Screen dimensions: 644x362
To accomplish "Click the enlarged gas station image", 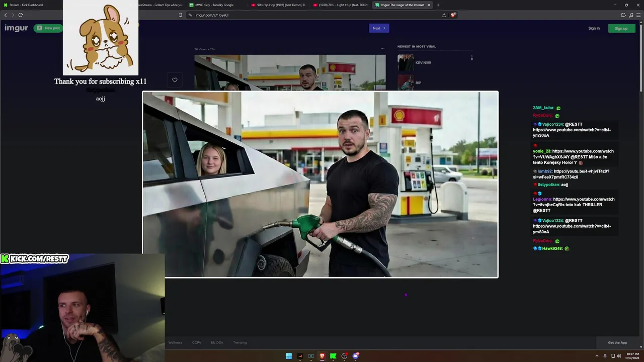I will pos(320,184).
